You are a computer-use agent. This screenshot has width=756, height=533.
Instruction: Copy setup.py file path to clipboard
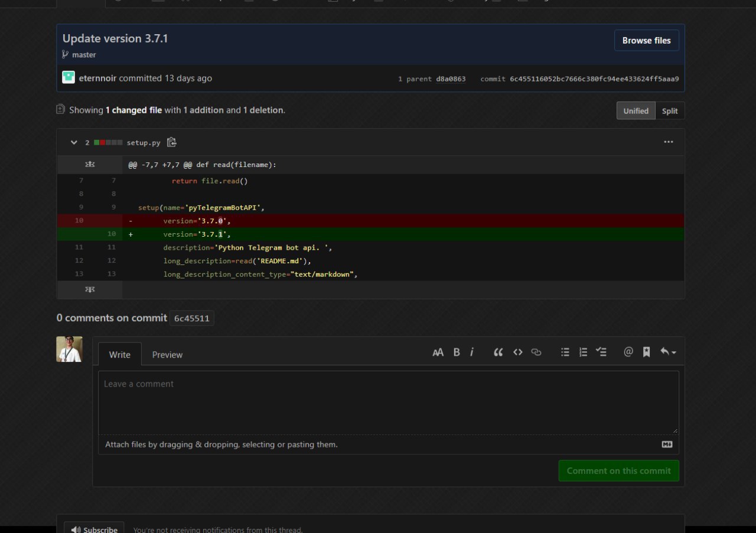tap(171, 142)
